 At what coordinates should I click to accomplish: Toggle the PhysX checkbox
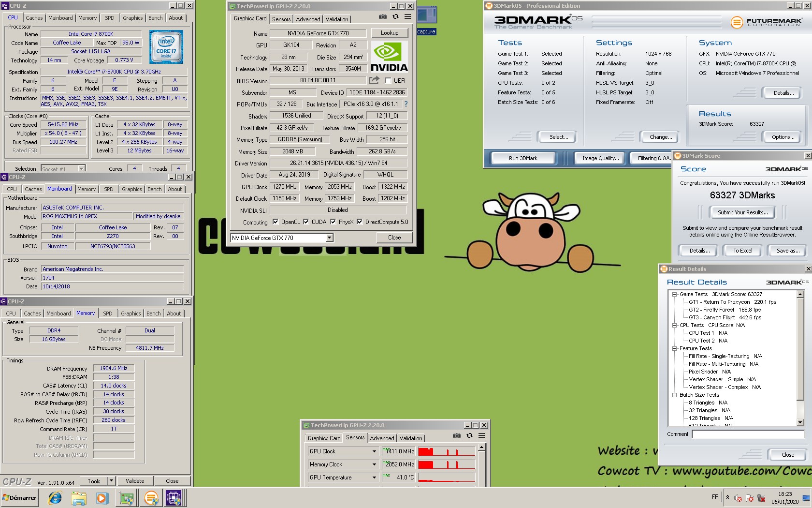coord(333,222)
